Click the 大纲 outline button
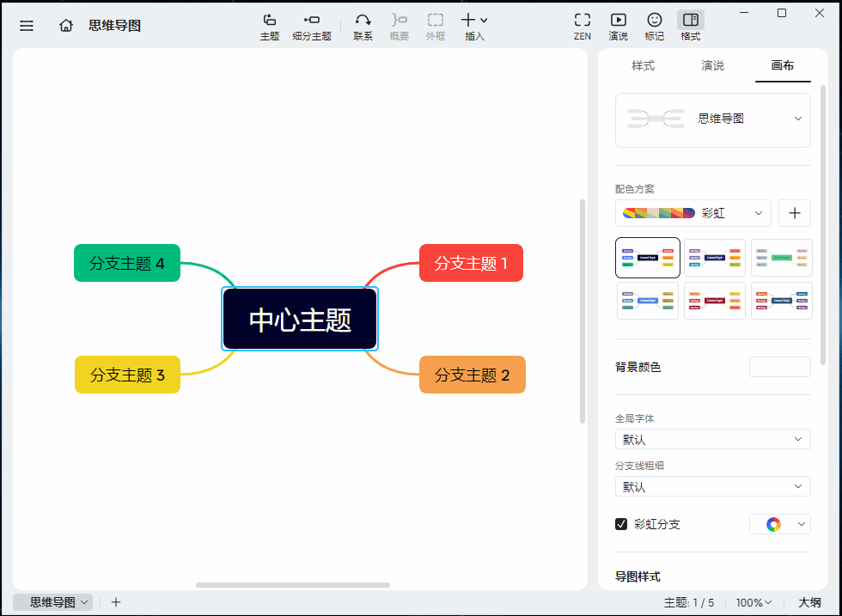This screenshot has width=842, height=616. (x=810, y=602)
